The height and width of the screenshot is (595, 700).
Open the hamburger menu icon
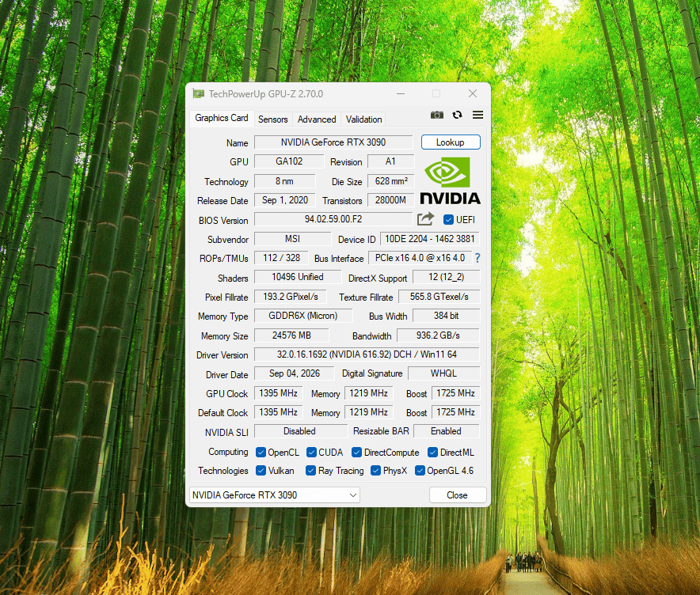pyautogui.click(x=477, y=115)
